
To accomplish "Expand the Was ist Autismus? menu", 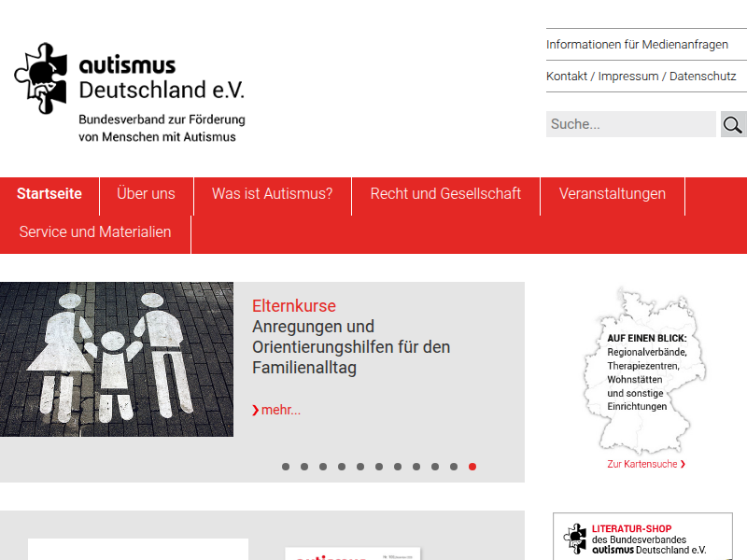I will (x=272, y=194).
